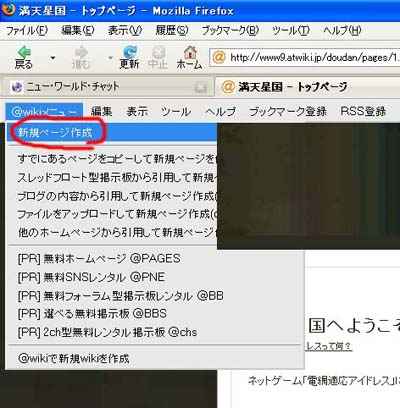The image size is (400, 408).
Task: Open the 表示(V) menu in Firefox menu bar
Action: pyautogui.click(x=125, y=30)
